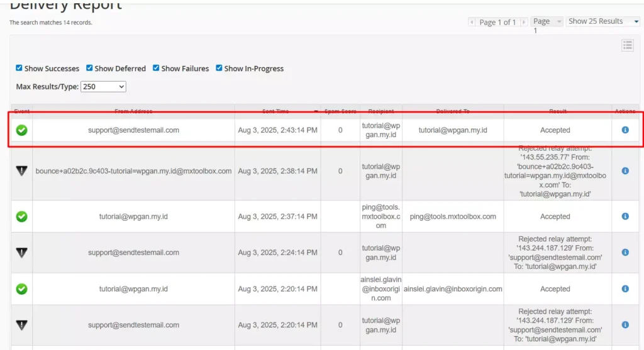Toggle Show In-Progress checkbox

[x=219, y=68]
